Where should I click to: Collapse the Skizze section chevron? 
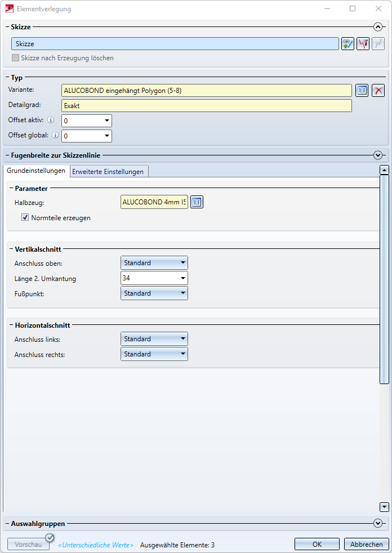(378, 26)
